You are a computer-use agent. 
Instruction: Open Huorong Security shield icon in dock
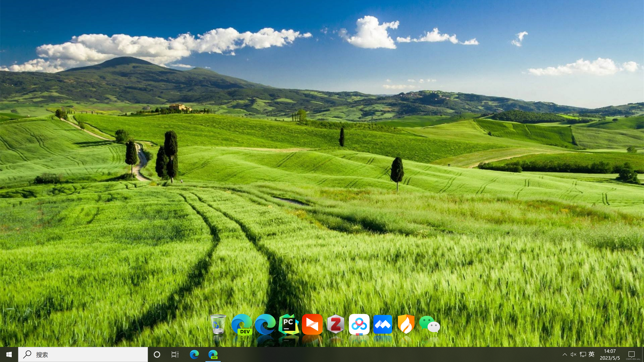pos(406,324)
